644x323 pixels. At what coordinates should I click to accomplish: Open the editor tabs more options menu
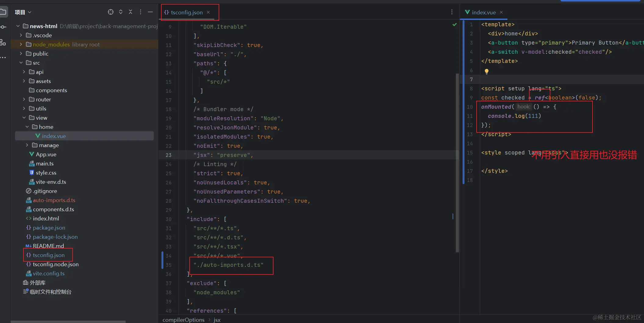click(x=452, y=12)
